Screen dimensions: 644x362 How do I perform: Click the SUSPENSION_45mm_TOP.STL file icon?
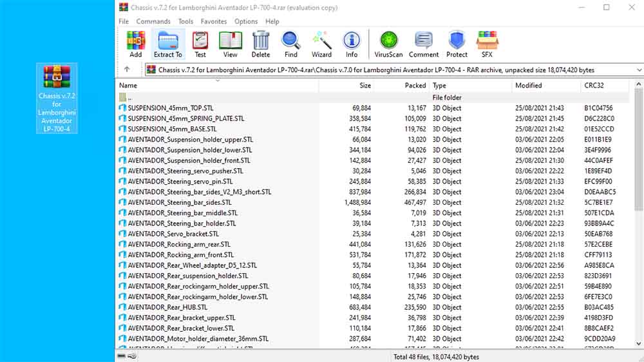point(122,108)
